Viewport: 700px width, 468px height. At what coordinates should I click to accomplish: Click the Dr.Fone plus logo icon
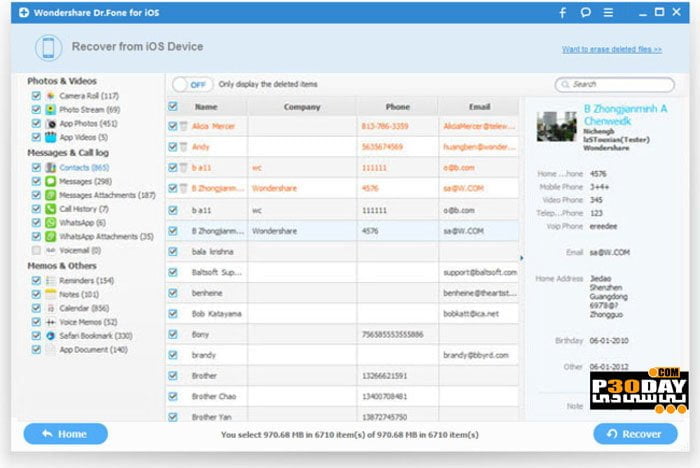click(x=24, y=13)
